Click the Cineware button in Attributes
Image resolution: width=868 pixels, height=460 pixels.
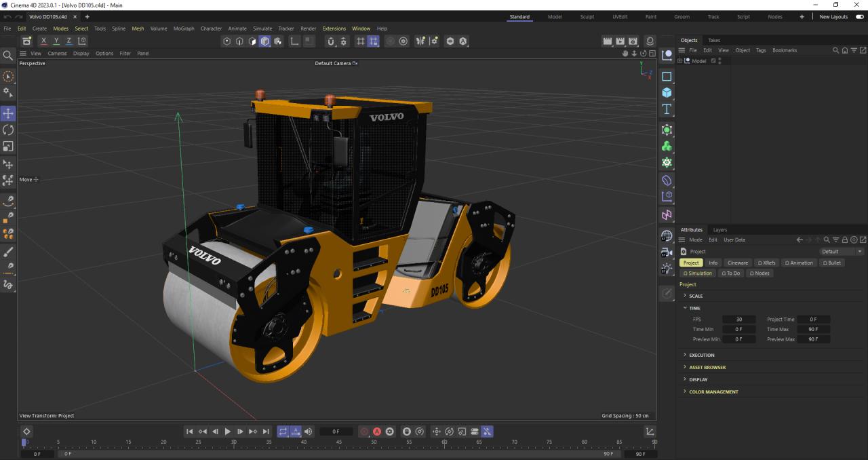[737, 263]
